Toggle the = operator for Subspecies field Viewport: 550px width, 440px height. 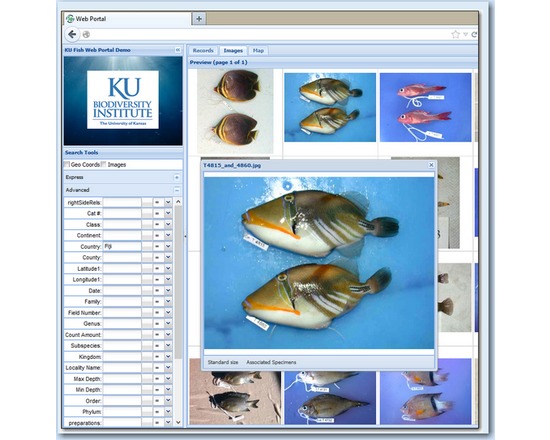coord(157,346)
